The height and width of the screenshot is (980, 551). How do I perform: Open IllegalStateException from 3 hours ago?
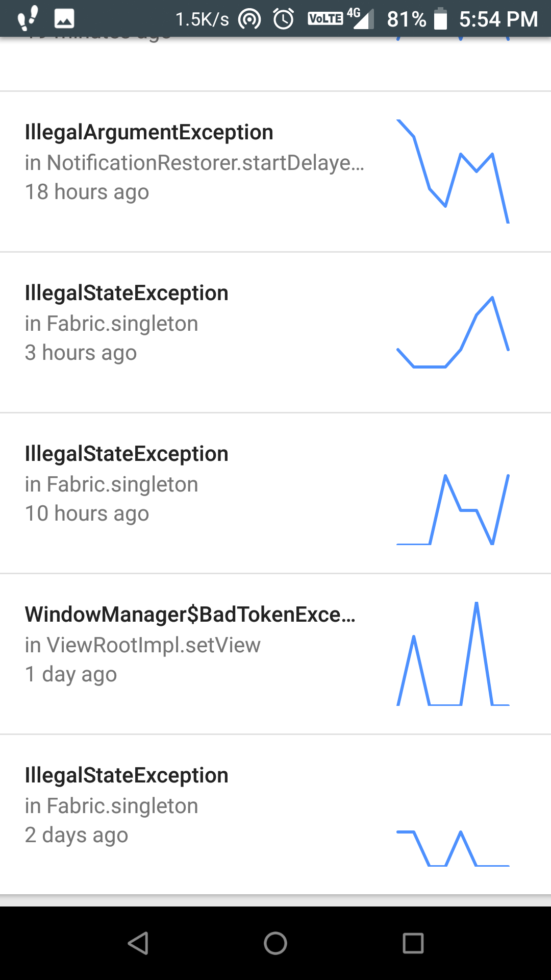(x=275, y=332)
